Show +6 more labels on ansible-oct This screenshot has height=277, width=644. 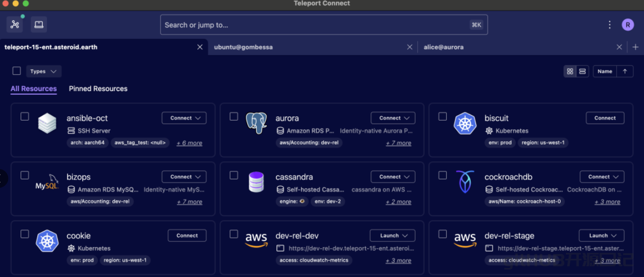pyautogui.click(x=189, y=144)
